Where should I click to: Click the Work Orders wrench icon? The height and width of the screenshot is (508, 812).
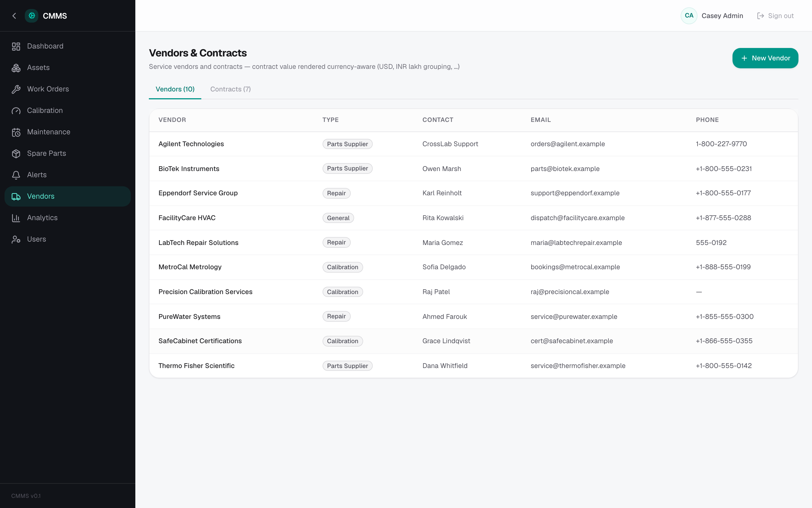tap(16, 89)
